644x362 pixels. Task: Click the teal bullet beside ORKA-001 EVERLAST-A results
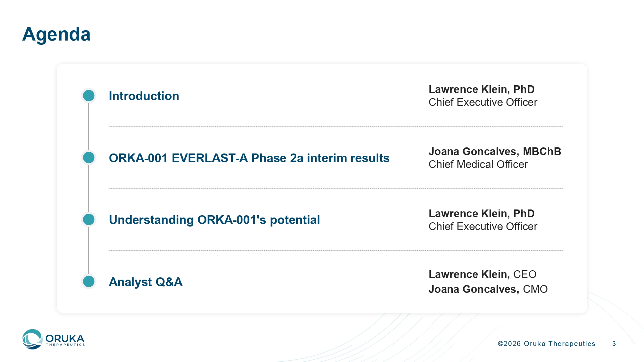pos(89,158)
